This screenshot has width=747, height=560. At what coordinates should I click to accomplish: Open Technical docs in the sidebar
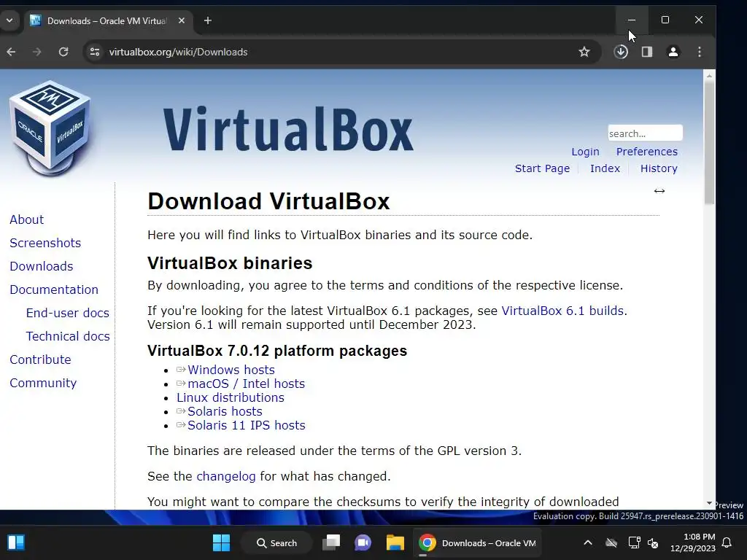tap(68, 336)
